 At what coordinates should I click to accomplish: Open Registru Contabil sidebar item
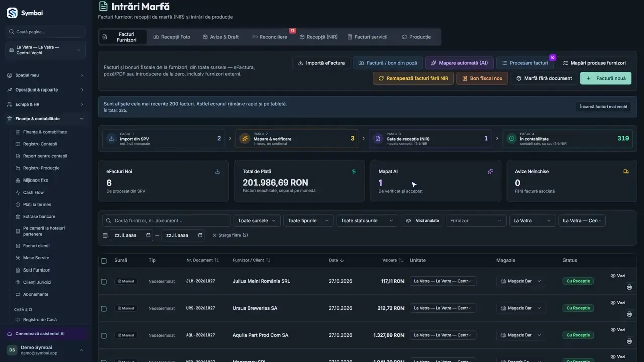pyautogui.click(x=40, y=144)
